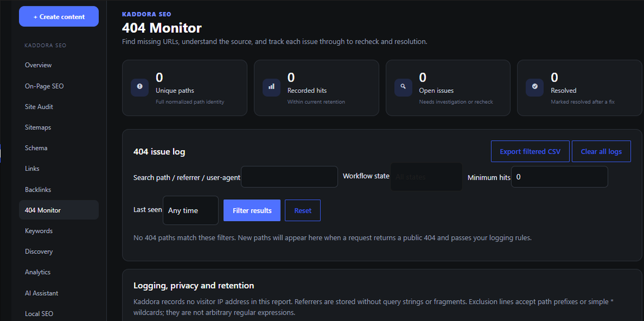
Task: Click the No 404 paths match message
Action: click(x=333, y=237)
